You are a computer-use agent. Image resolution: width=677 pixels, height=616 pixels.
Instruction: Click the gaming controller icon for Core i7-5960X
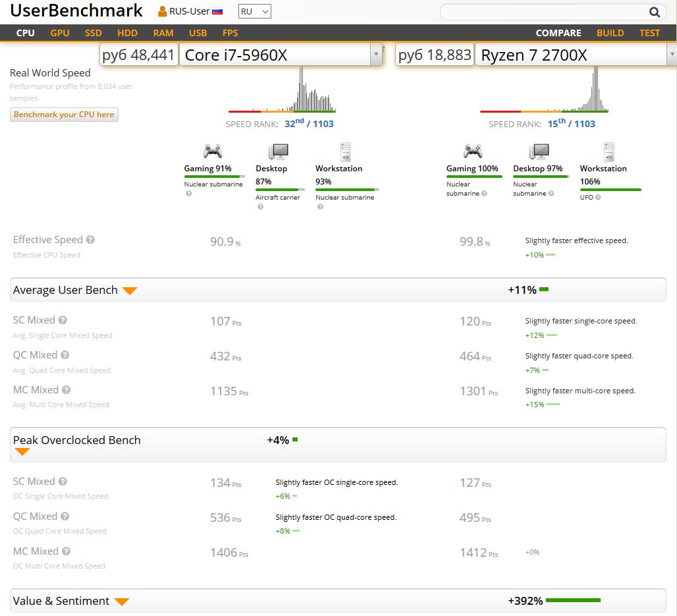coord(212,151)
